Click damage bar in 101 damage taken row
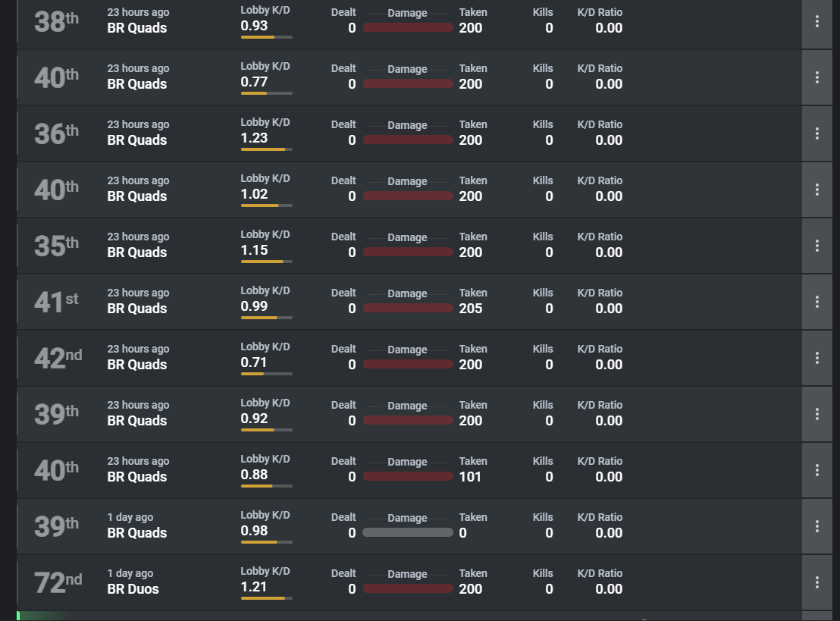 [x=408, y=476]
